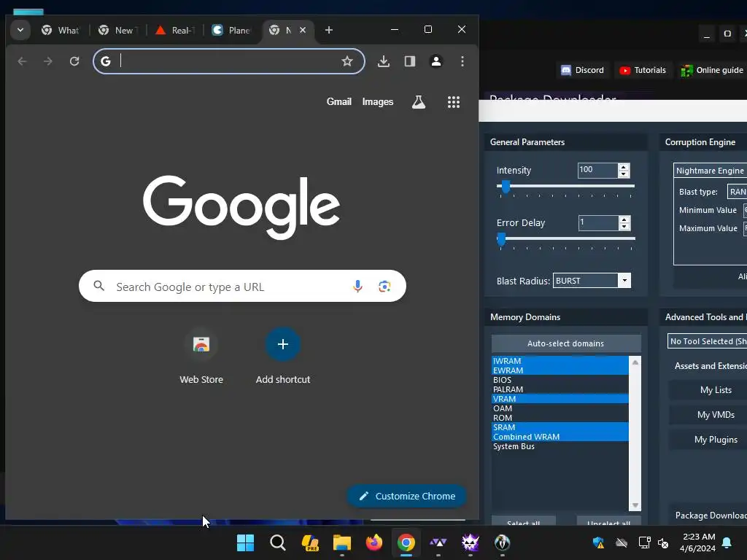Open the tab search dropdown chevron
This screenshot has width=747, height=560.
(20, 30)
